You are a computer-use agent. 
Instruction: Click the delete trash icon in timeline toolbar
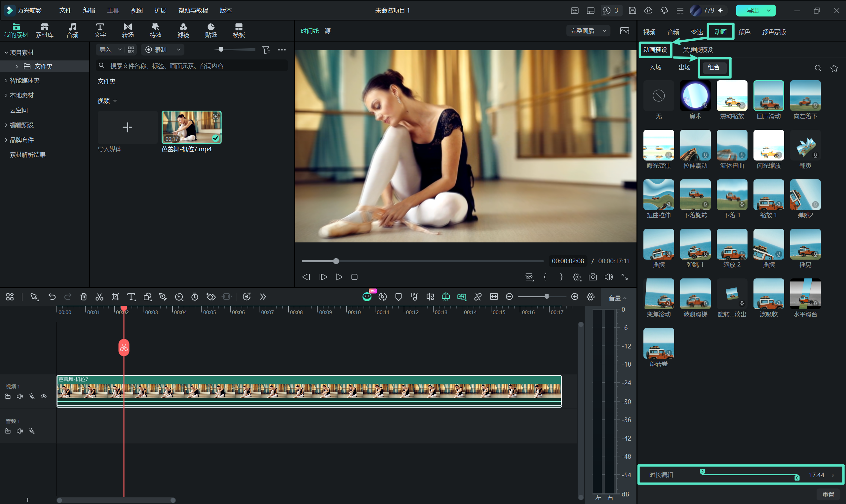(x=84, y=297)
